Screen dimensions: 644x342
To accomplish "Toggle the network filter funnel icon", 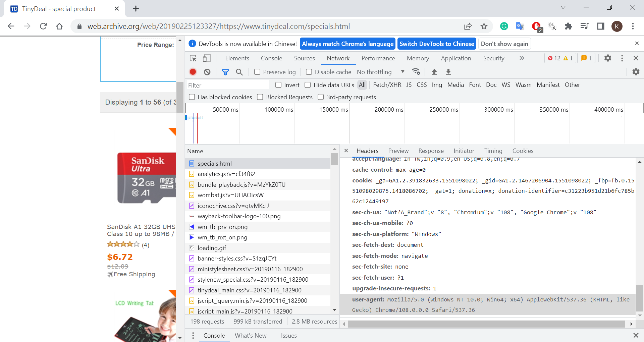I will (225, 72).
